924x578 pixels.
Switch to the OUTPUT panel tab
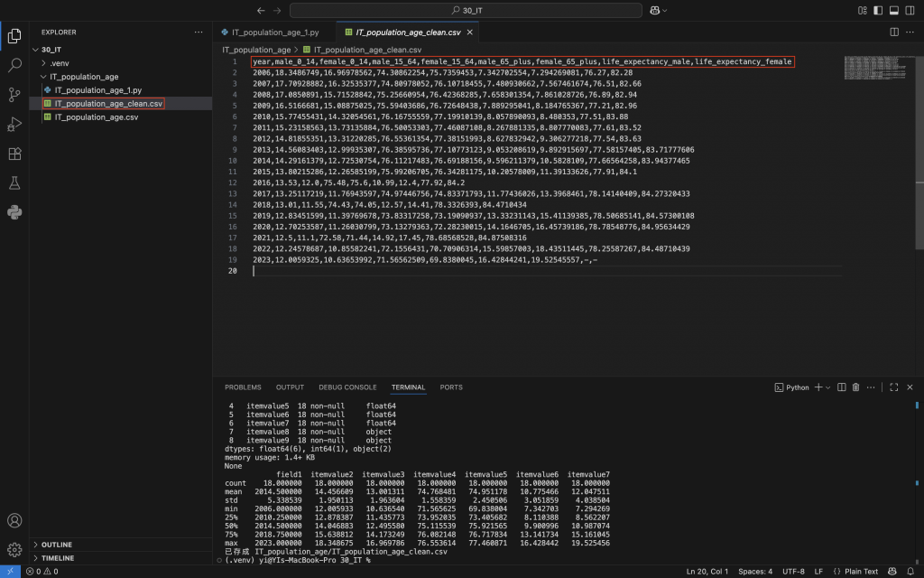[x=290, y=387]
